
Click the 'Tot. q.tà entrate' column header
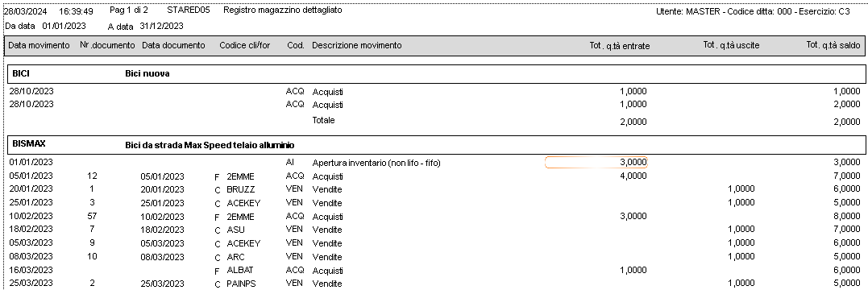pos(620,46)
